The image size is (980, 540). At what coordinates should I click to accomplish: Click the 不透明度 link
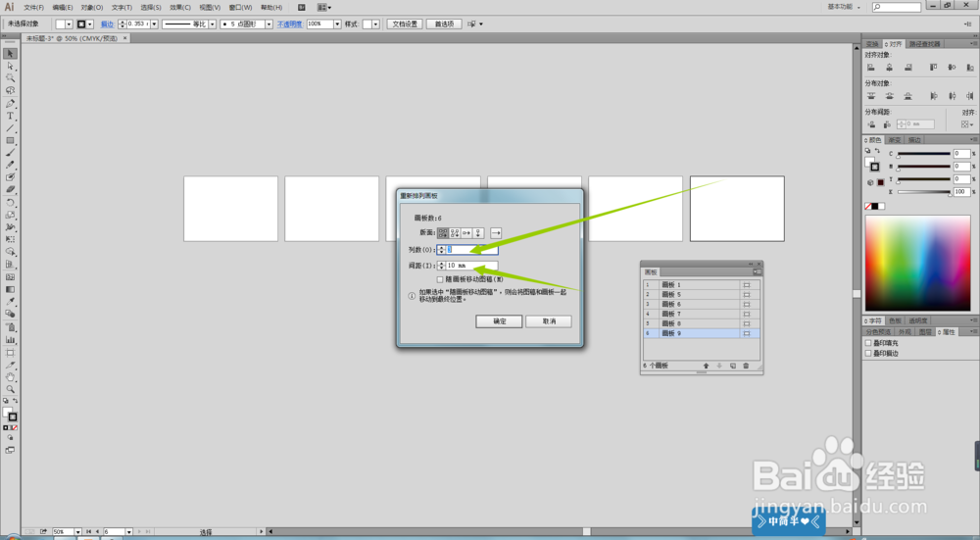click(289, 24)
